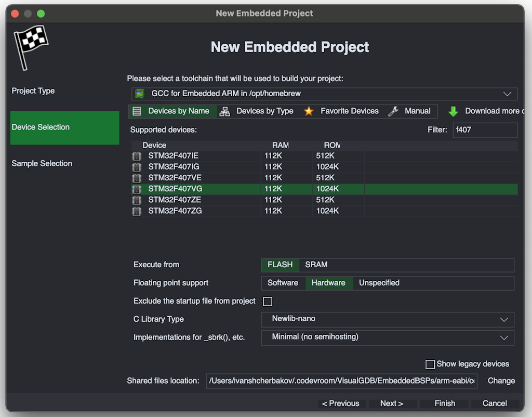
Task: Expand the C Library Type dropdown
Action: click(388, 319)
